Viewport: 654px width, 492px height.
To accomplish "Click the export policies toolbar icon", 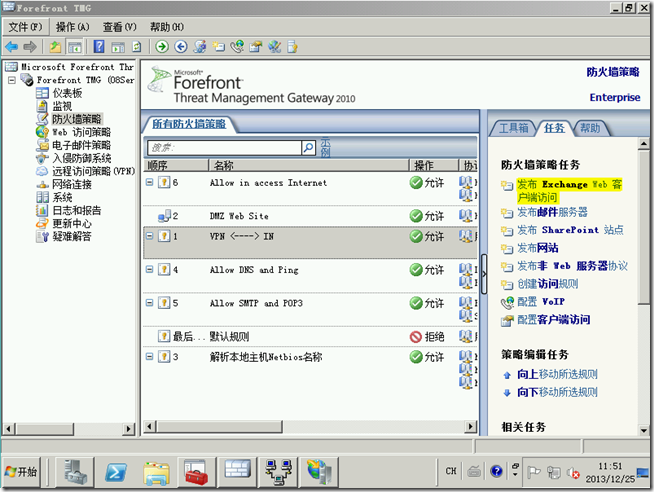I will point(293,47).
